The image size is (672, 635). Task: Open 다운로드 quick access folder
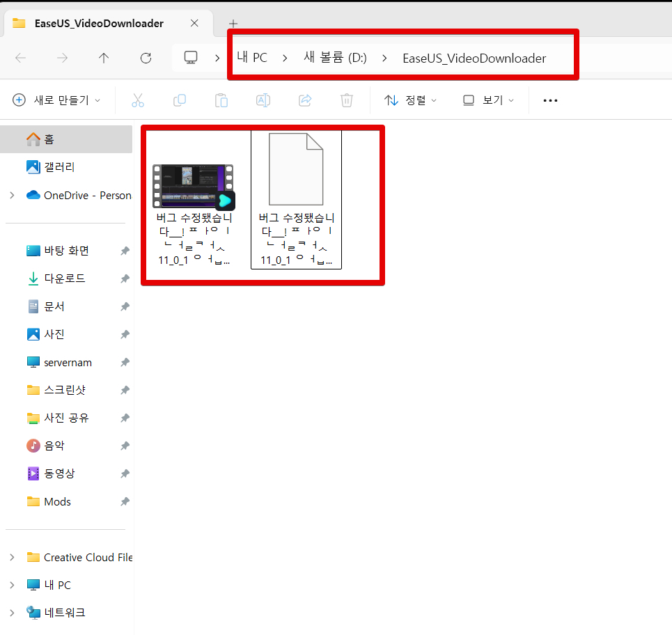[64, 279]
